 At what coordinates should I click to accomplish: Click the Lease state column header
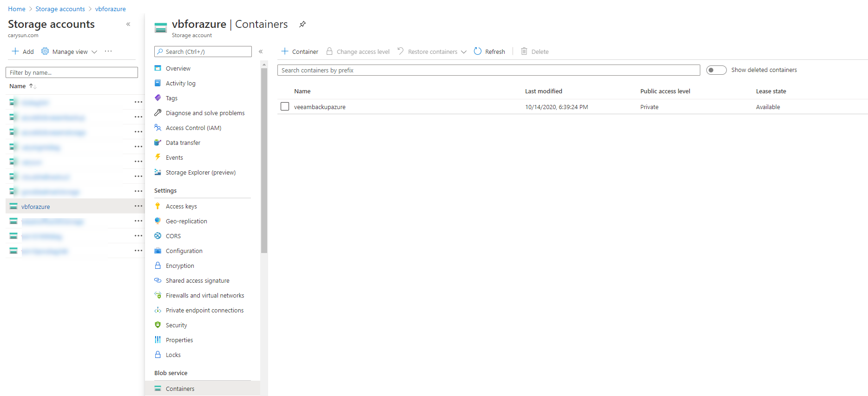(771, 91)
